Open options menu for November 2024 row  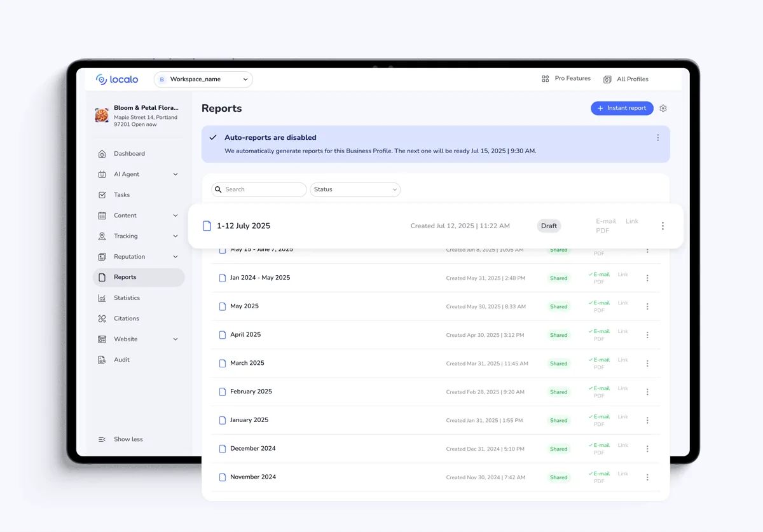tap(647, 477)
